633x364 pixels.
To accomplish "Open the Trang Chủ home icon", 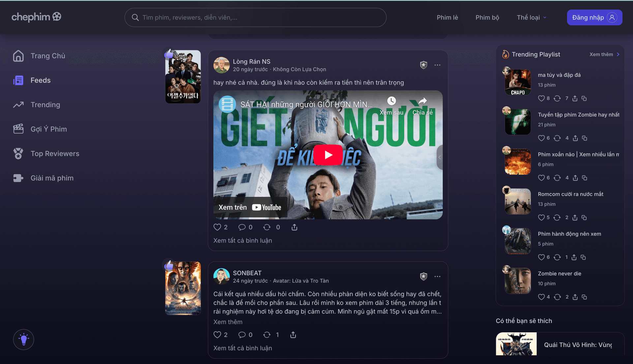I will pos(18,56).
